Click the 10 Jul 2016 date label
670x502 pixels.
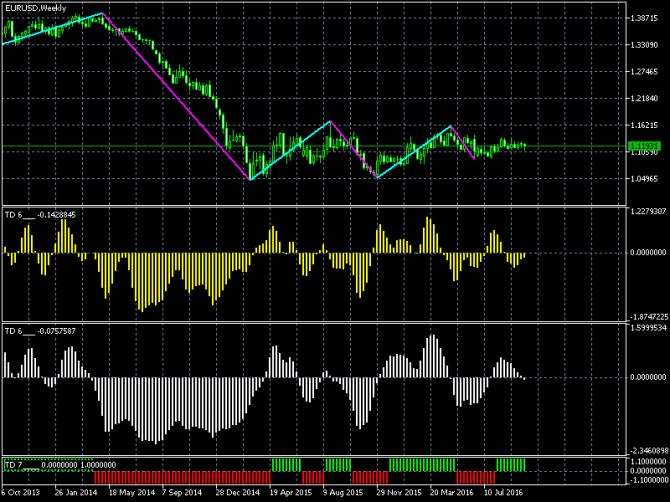(x=503, y=493)
